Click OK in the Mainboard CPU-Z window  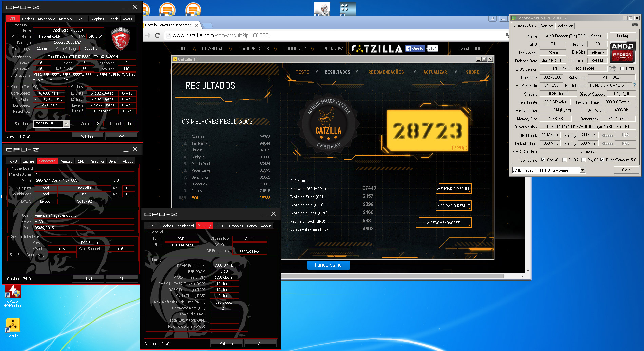(122, 279)
